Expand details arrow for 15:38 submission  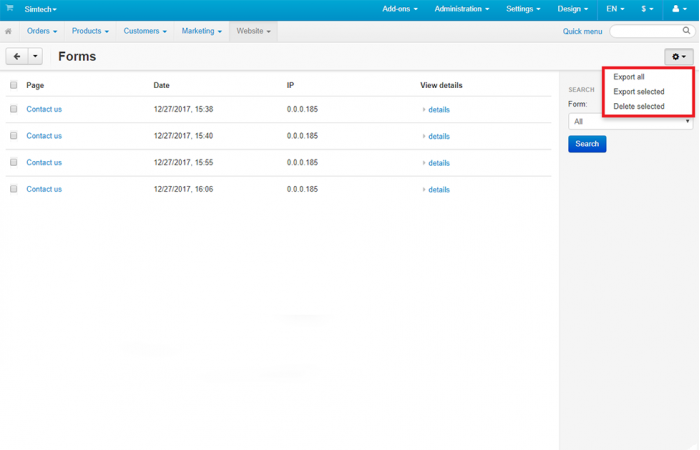click(424, 110)
